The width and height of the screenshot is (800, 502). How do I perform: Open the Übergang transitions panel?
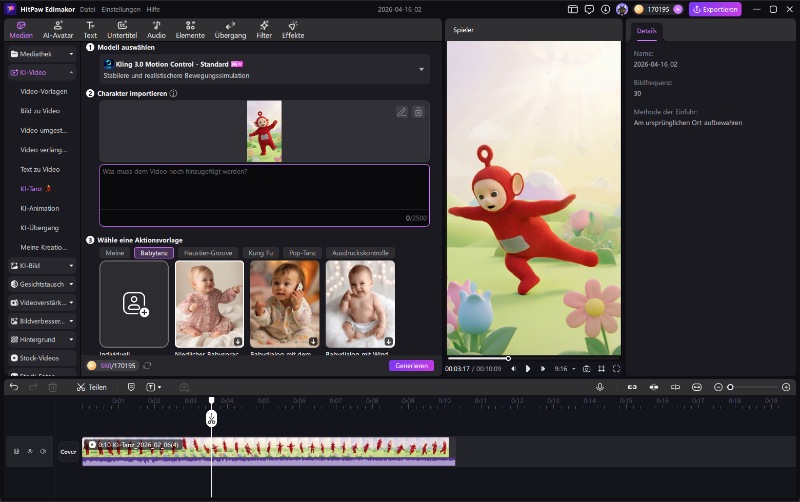(230, 30)
